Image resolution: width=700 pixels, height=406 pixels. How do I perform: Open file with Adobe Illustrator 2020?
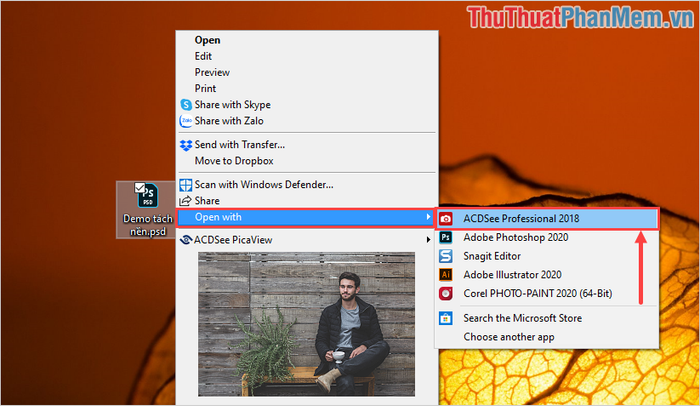[x=547, y=275]
